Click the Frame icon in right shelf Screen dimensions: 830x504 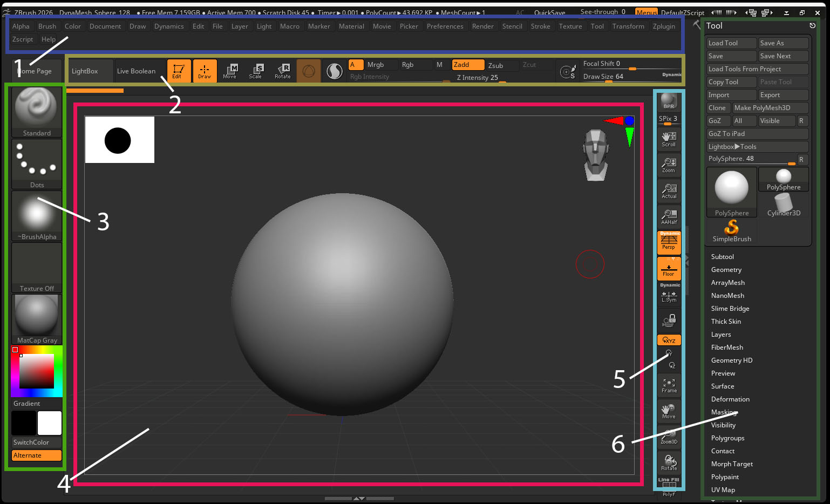tap(669, 385)
